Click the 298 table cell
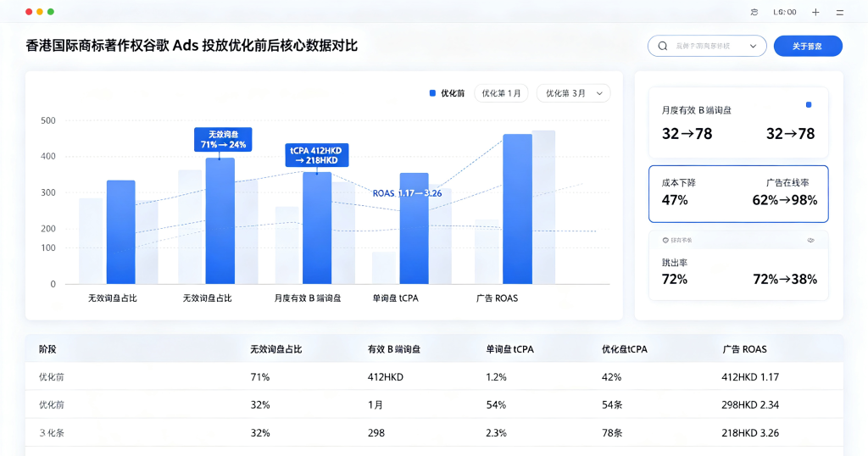The width and height of the screenshot is (868, 456). [x=376, y=433]
